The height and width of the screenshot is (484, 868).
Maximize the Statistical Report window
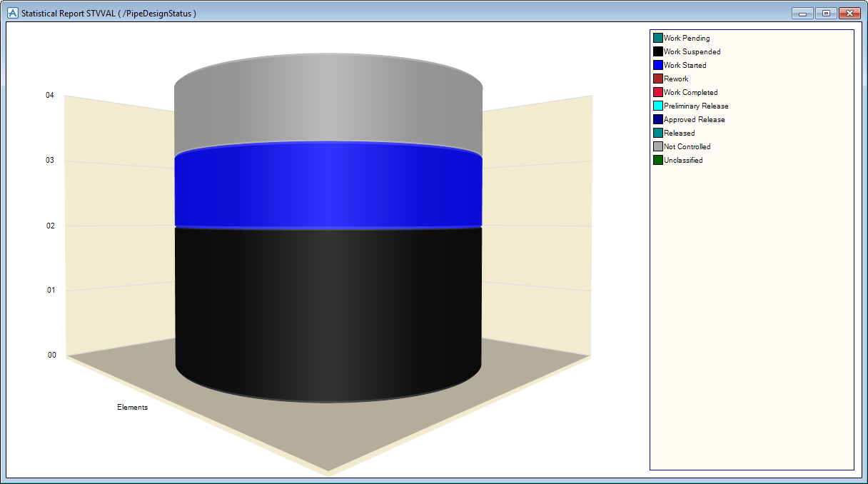pos(826,14)
